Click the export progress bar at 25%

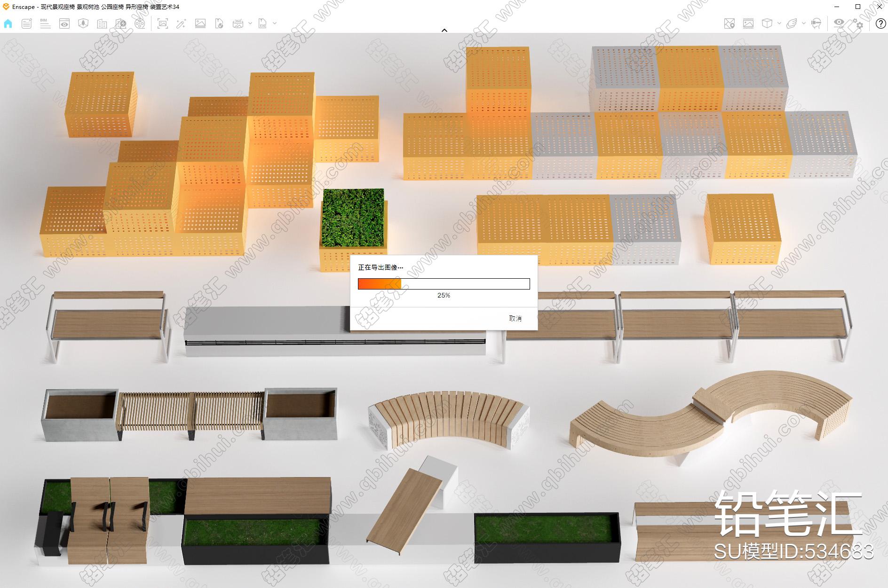(x=444, y=284)
